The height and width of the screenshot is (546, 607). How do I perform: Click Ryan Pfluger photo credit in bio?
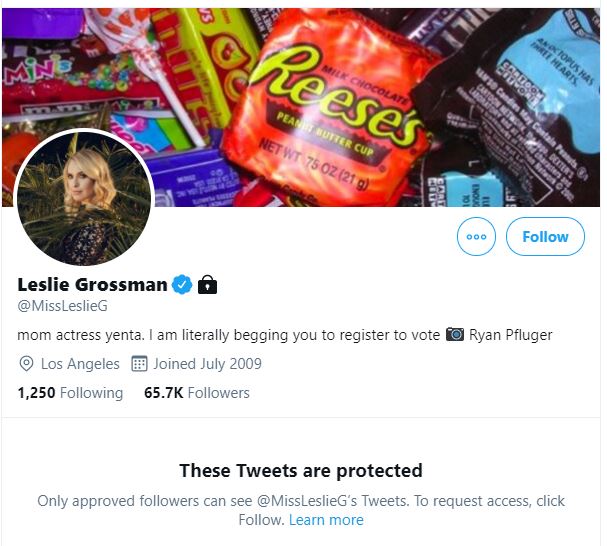click(x=510, y=334)
